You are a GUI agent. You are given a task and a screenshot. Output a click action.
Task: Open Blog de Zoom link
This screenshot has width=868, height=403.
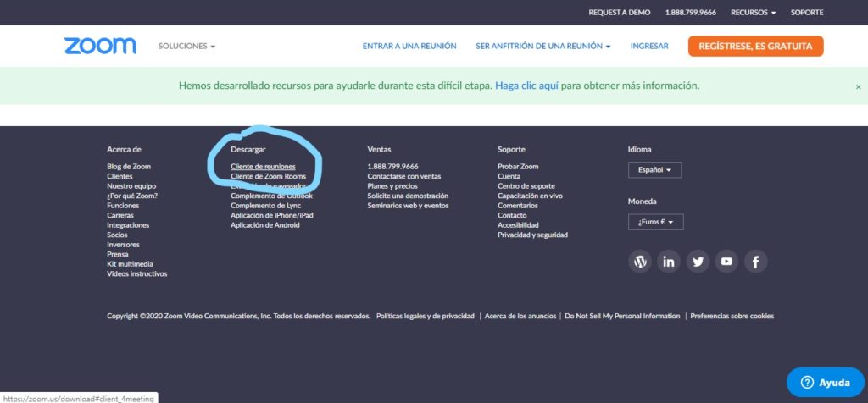(x=129, y=167)
